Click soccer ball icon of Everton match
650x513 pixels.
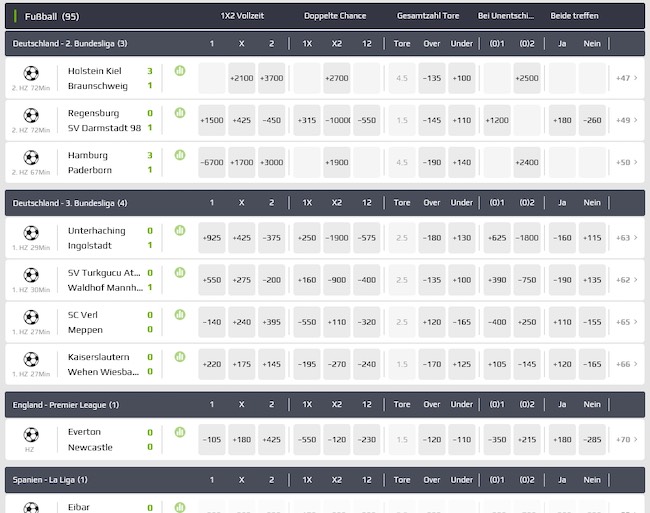point(31,435)
